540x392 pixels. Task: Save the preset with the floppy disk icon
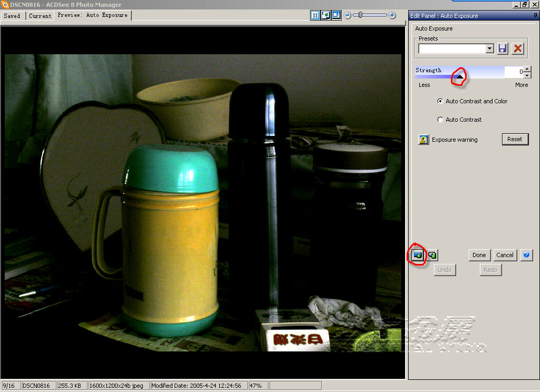click(503, 48)
